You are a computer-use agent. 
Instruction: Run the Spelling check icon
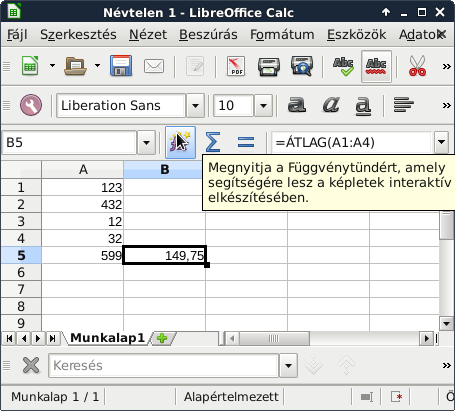(343, 66)
